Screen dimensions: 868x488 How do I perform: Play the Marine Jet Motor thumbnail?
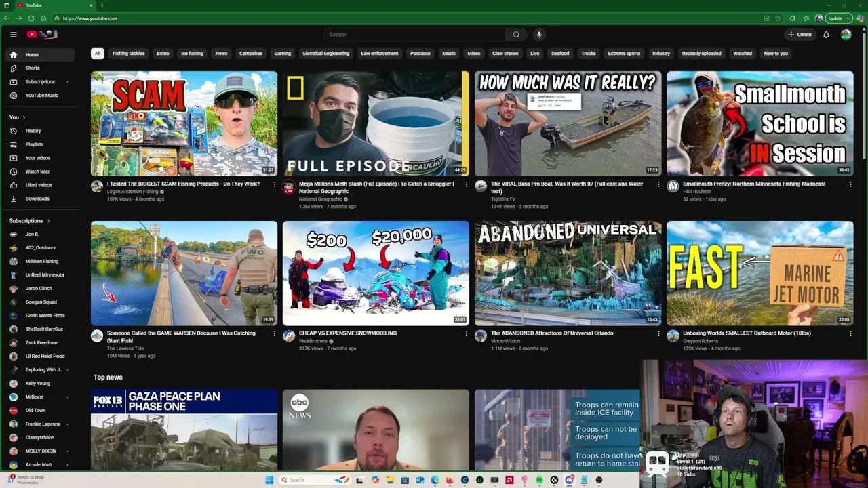[x=759, y=273]
